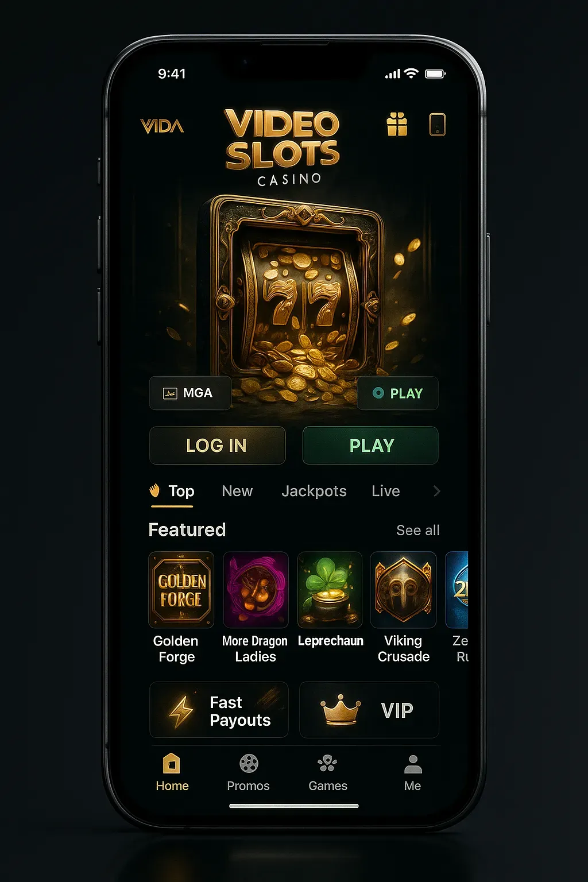Viewport: 588px width, 882px height.
Task: Click the large green PLAY button
Action: [x=370, y=446]
